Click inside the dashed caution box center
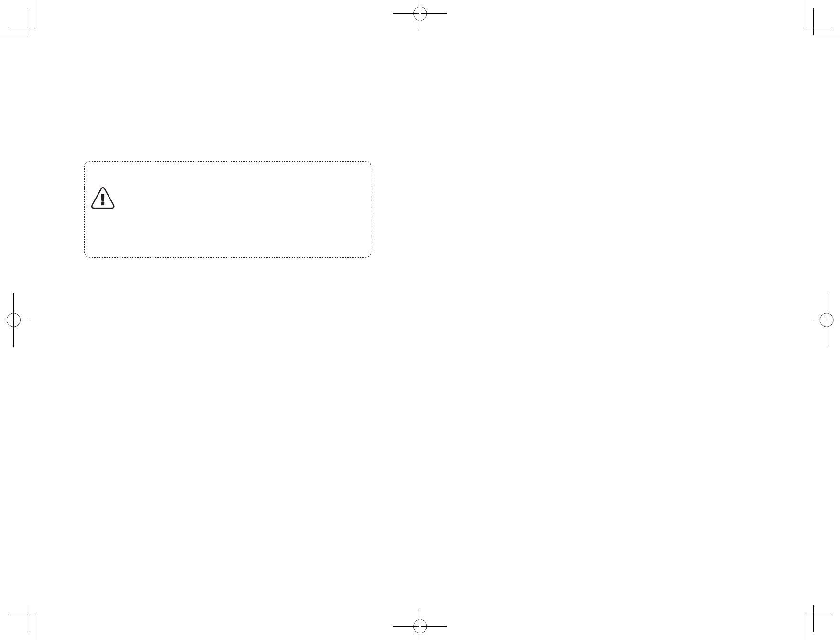 (228, 210)
